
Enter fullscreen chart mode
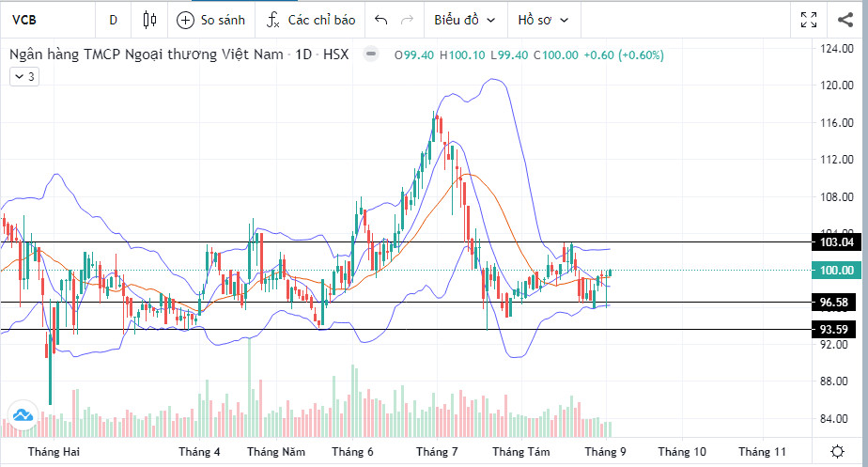pos(808,19)
